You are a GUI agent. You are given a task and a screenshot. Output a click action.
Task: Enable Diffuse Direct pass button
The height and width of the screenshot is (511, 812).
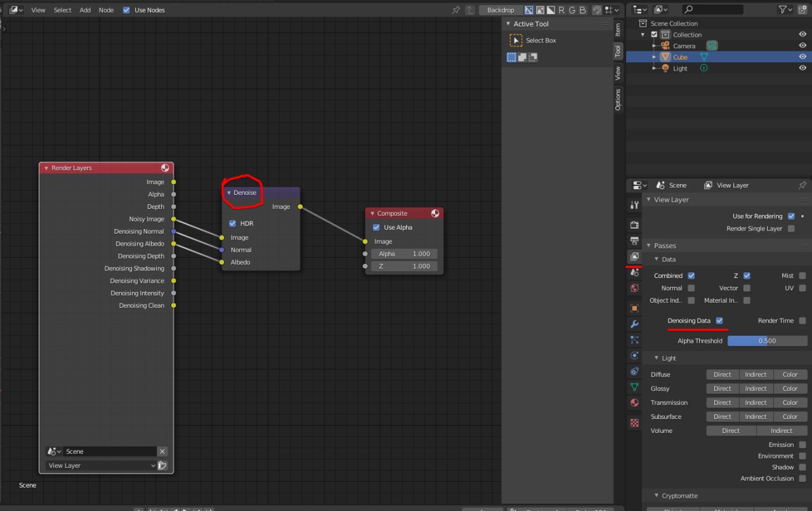(723, 375)
